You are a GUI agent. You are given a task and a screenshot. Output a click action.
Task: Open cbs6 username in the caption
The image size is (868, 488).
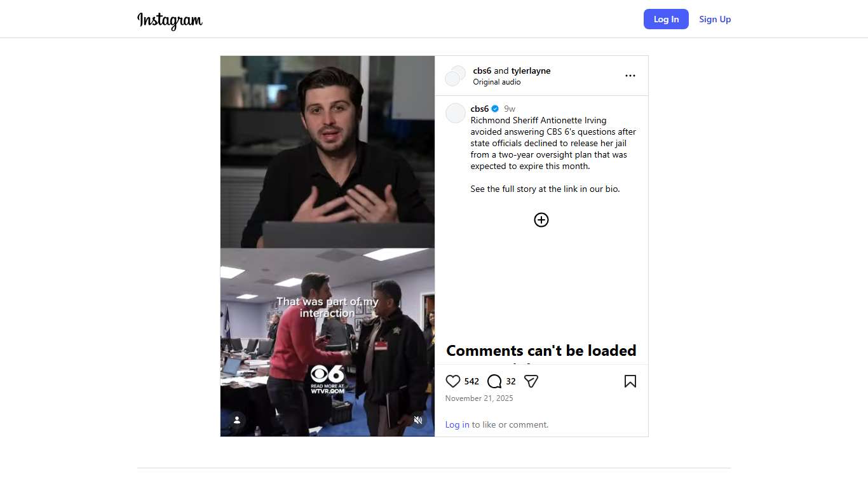point(480,109)
